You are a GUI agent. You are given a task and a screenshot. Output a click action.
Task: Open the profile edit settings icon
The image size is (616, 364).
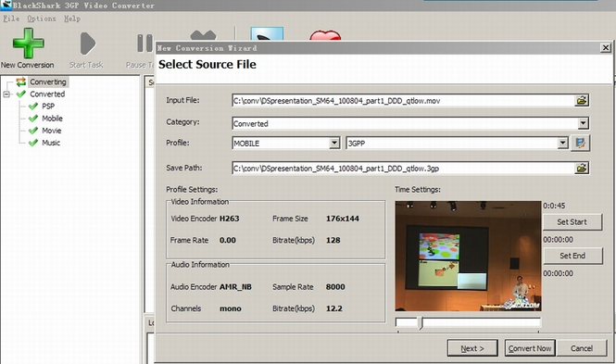pyautogui.click(x=580, y=143)
